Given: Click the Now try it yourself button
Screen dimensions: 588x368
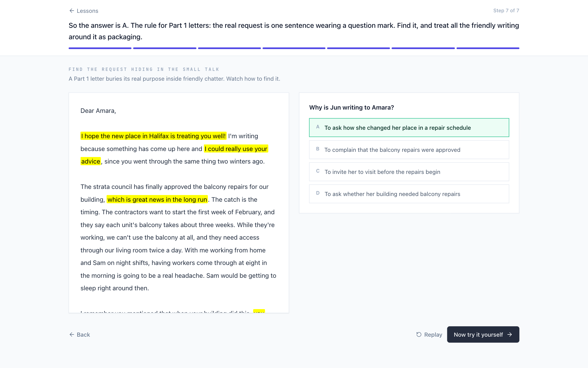Looking at the screenshot, I should pyautogui.click(x=483, y=334).
